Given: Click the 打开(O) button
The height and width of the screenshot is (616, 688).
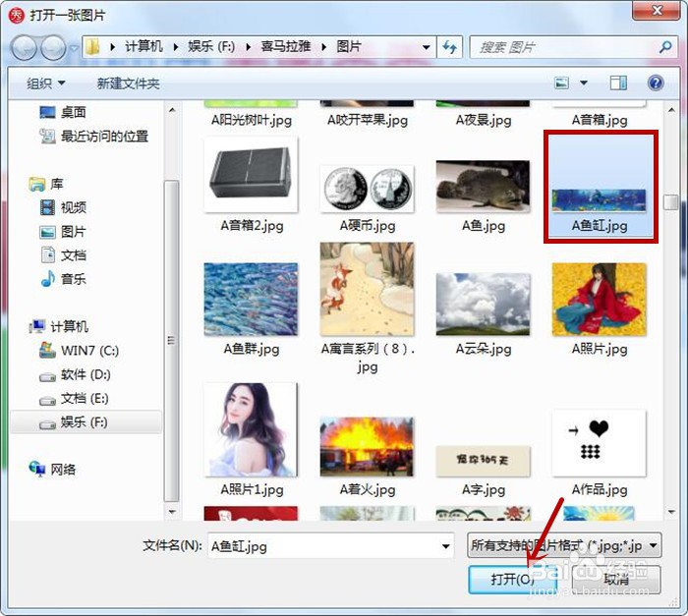Looking at the screenshot, I should pyautogui.click(x=512, y=580).
